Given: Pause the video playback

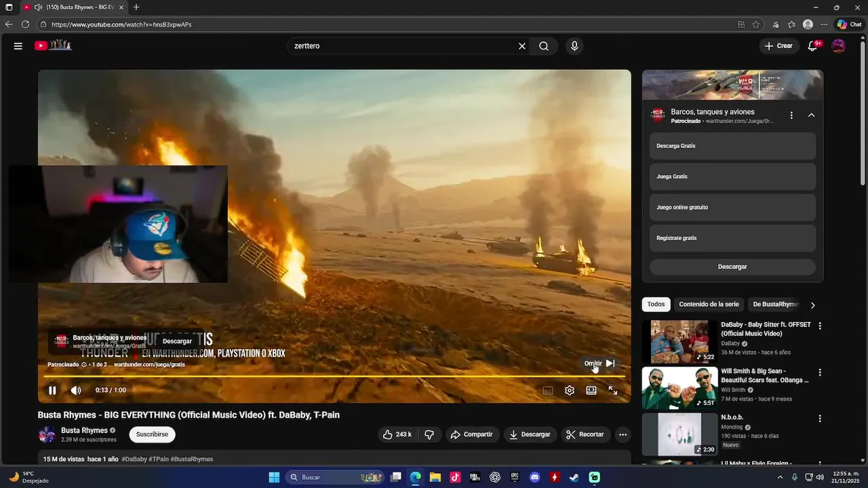Looking at the screenshot, I should tap(52, 390).
